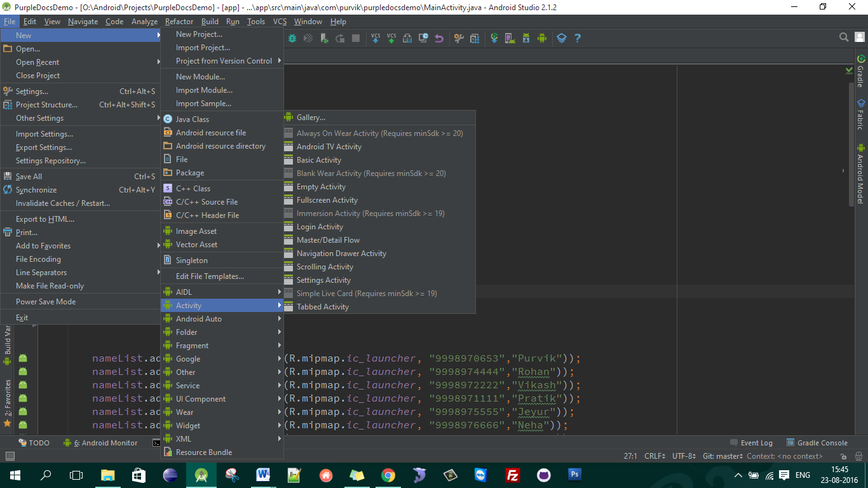
Task: Click Invalidate Caches / Restart... entry
Action: (x=80, y=203)
